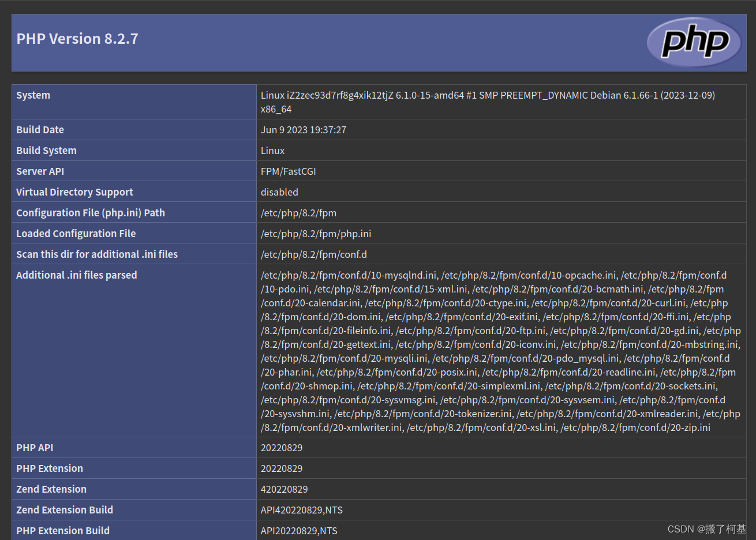Click the PHP logo image
This screenshot has width=756, height=540.
point(694,42)
